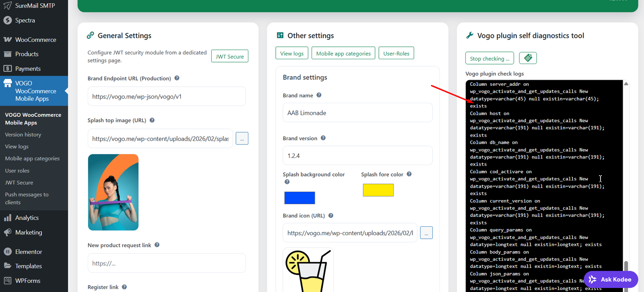Click the lemonade glass brand icon thumbnail
Viewport: 644px width, 292px height.
click(308, 270)
